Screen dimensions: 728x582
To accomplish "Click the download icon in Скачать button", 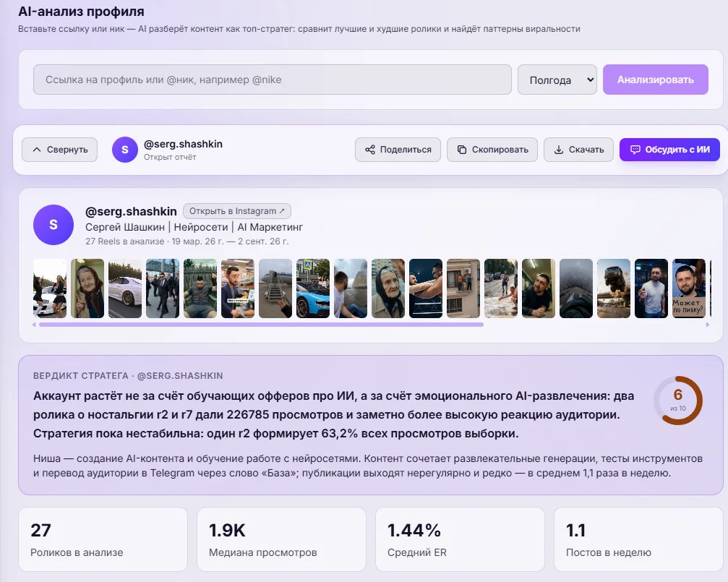I will point(559,150).
